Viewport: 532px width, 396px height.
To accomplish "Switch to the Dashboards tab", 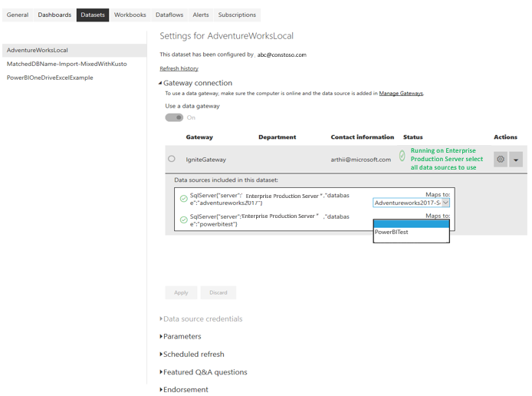I will [54, 15].
